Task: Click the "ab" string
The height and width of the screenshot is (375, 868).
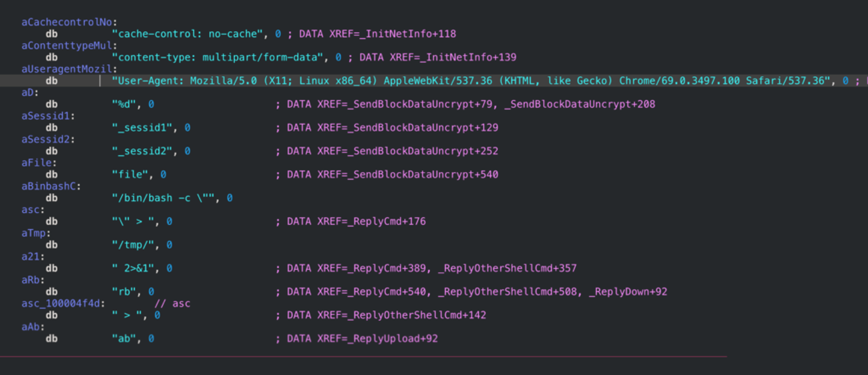Action: tap(124, 338)
